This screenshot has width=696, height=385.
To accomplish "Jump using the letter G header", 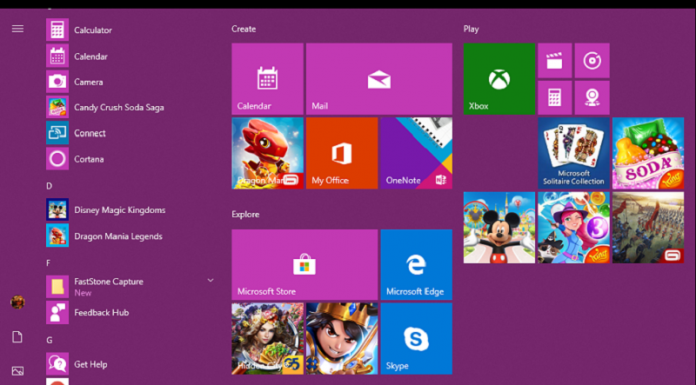I will point(49,340).
